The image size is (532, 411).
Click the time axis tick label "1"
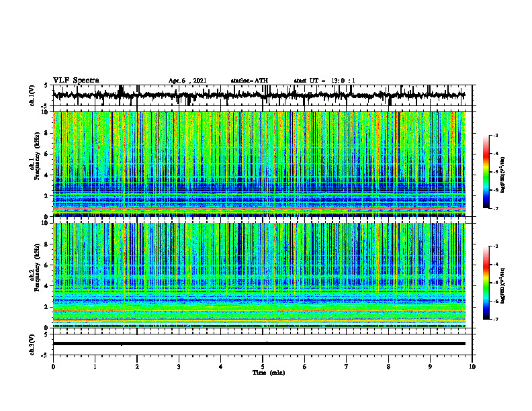95,367
